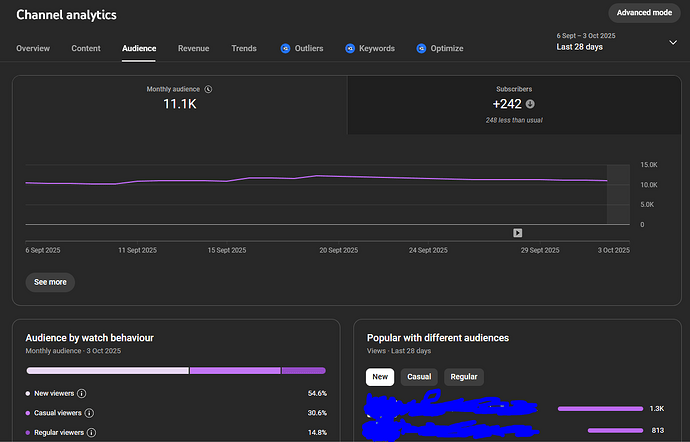Click the down-arrow icon next to +242 subscribers

point(530,104)
